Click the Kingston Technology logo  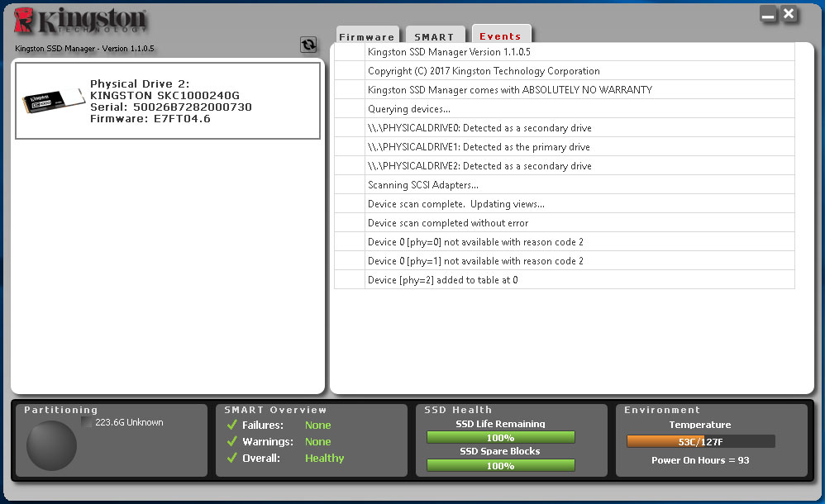click(80, 21)
